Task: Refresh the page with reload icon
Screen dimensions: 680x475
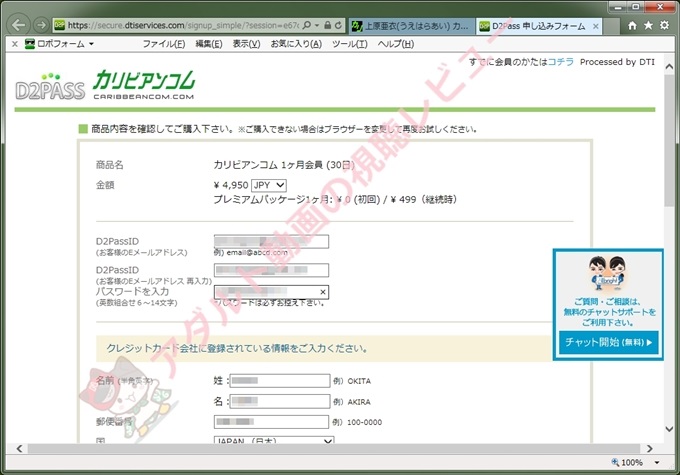Action: 339,26
